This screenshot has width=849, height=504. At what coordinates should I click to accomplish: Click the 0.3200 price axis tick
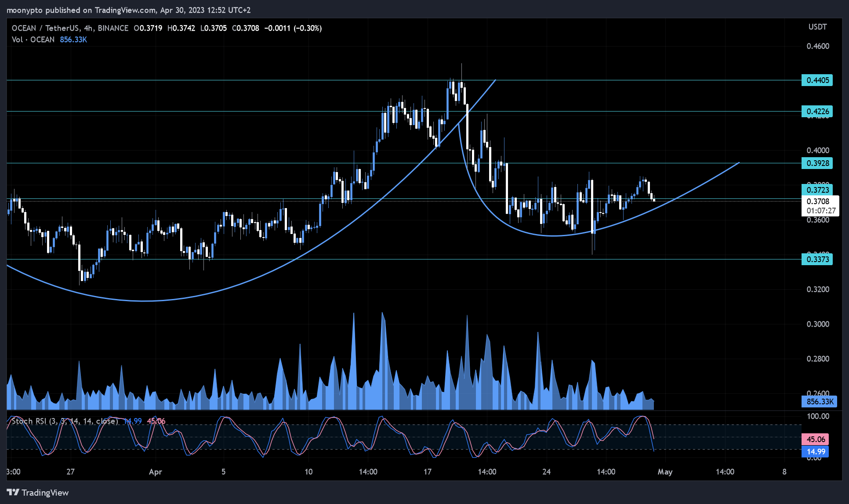818,289
